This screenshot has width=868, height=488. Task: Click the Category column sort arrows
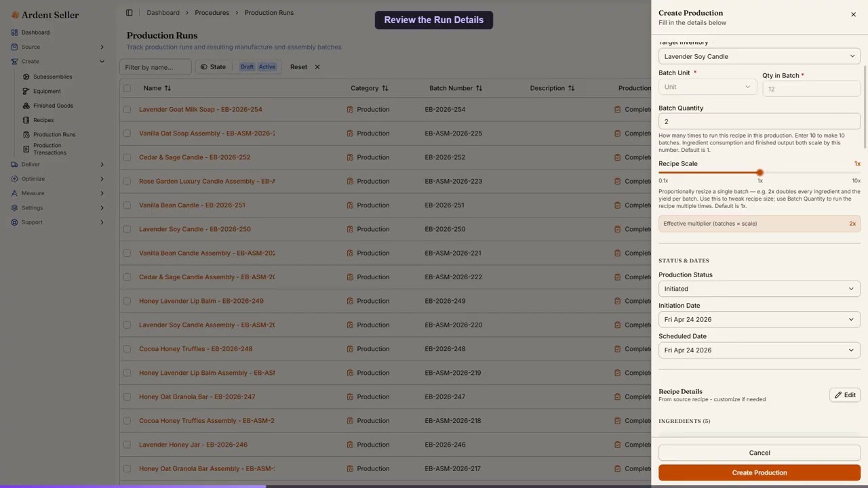pos(384,88)
